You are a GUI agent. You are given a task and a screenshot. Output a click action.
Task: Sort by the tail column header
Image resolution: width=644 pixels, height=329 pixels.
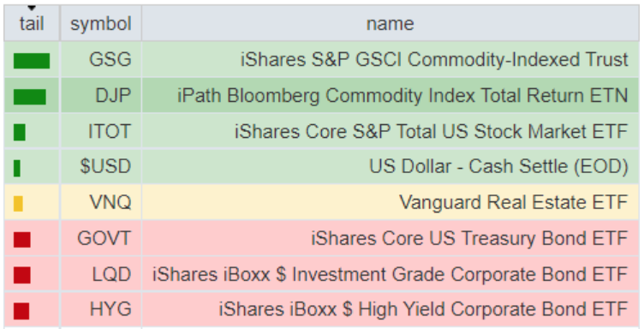pos(32,23)
